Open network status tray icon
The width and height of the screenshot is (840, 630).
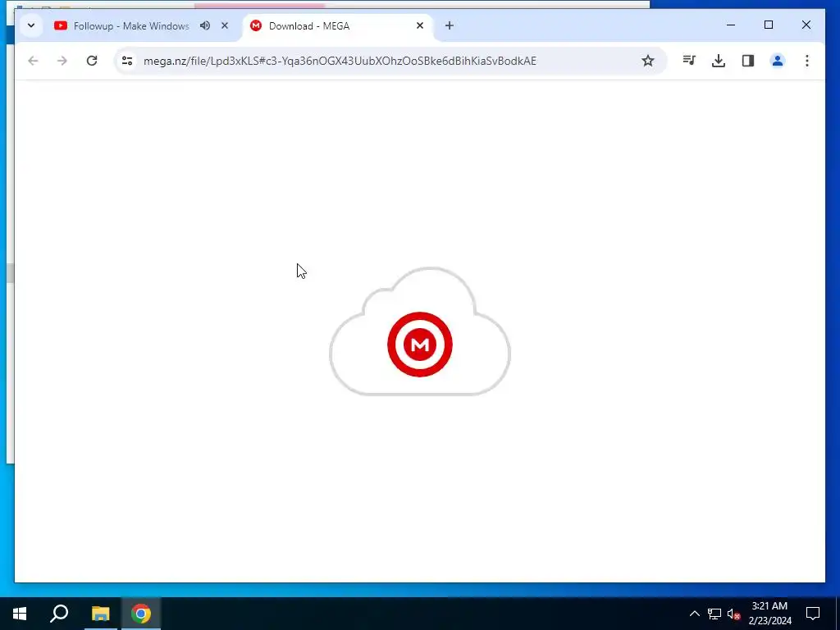click(x=714, y=614)
